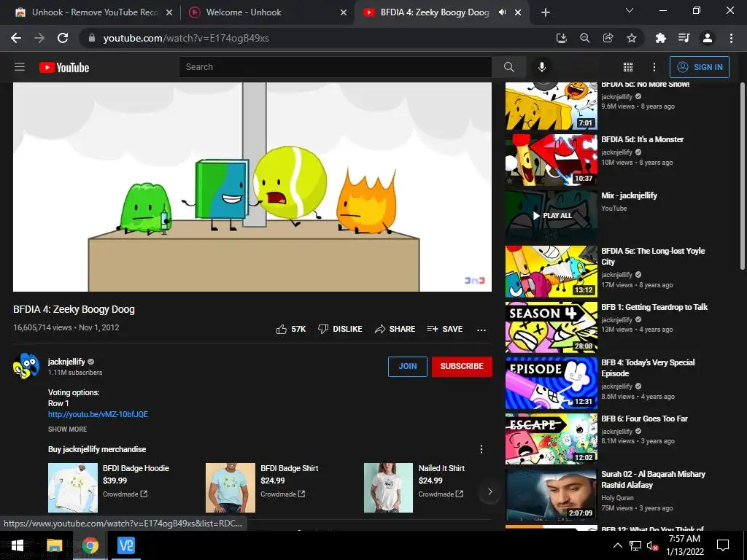The image size is (747, 560).
Task: Open Windows notification center
Action: pos(723,545)
